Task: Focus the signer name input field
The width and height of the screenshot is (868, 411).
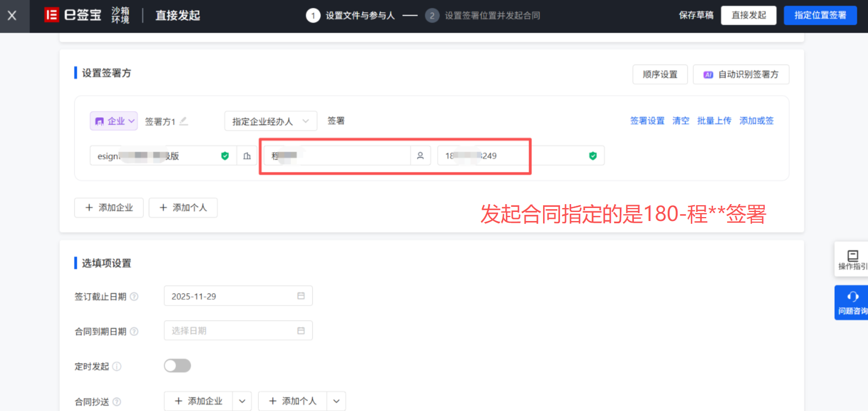Action: (337, 156)
